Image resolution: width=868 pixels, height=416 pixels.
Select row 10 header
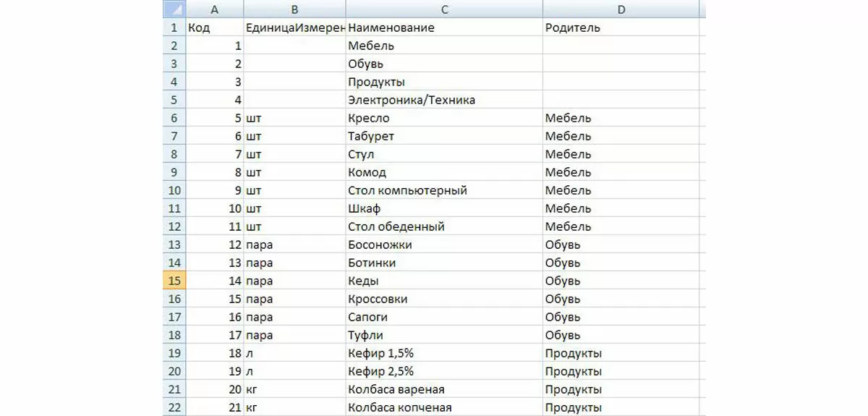tap(174, 190)
